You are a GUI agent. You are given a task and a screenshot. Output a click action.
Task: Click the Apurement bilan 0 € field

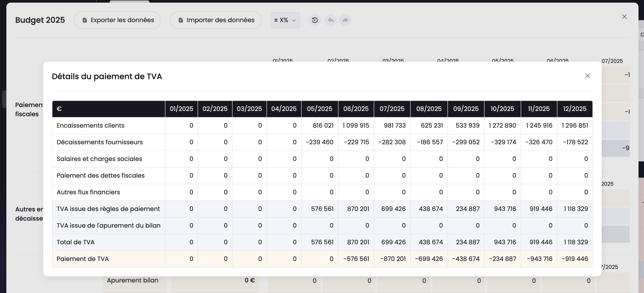[x=215, y=280]
